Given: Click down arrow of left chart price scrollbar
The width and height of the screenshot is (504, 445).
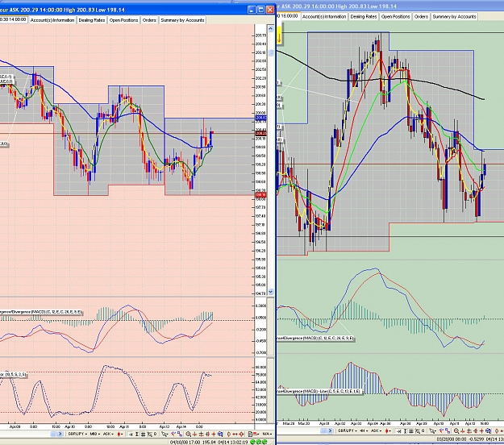Looking at the screenshot, I should coord(271,292).
